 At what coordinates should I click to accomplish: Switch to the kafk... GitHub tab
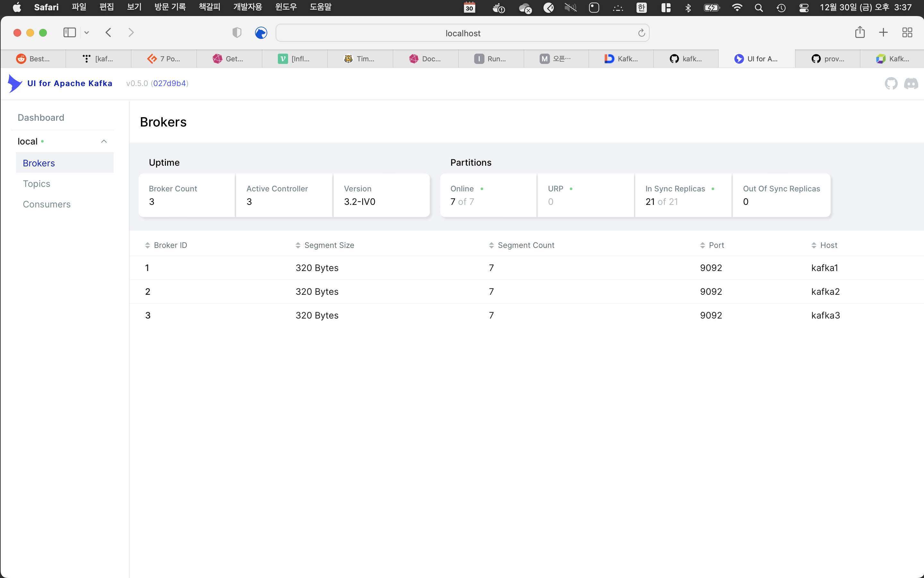coord(686,58)
